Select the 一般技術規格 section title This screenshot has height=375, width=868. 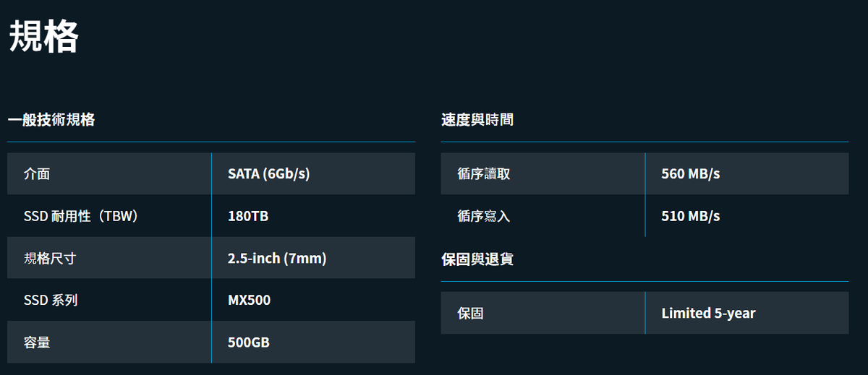click(51, 120)
